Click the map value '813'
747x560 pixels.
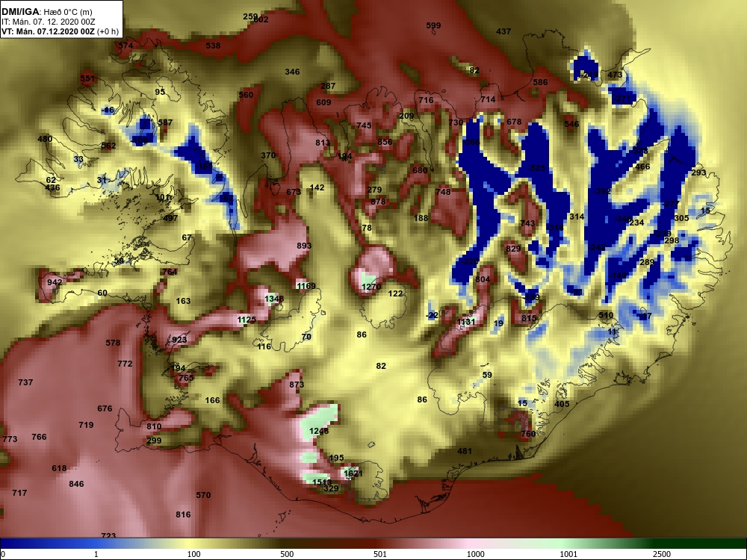[x=323, y=143]
